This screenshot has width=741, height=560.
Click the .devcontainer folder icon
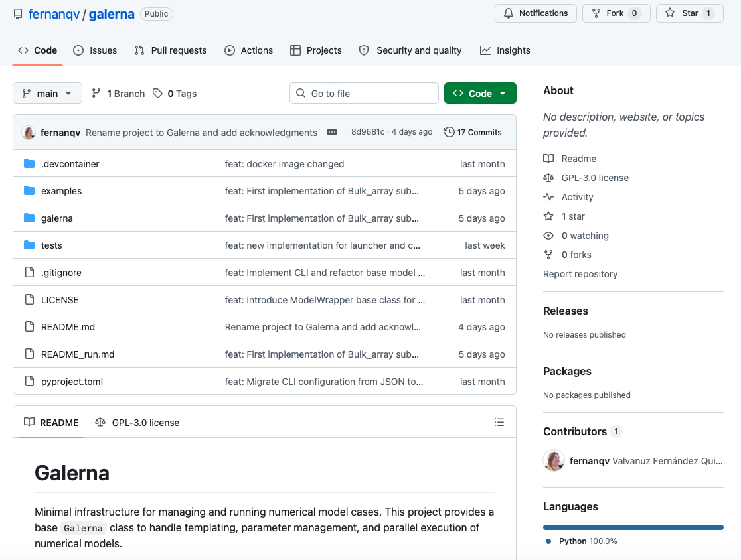pos(29,163)
